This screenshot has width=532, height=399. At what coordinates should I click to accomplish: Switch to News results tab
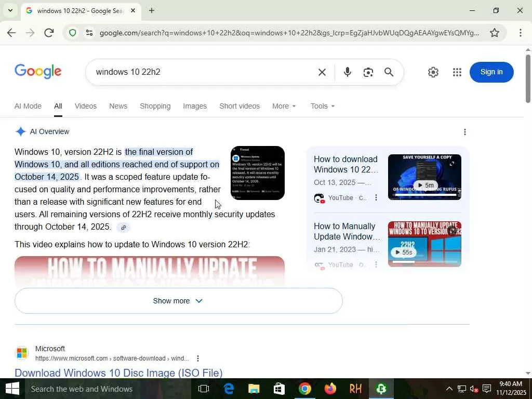click(118, 106)
